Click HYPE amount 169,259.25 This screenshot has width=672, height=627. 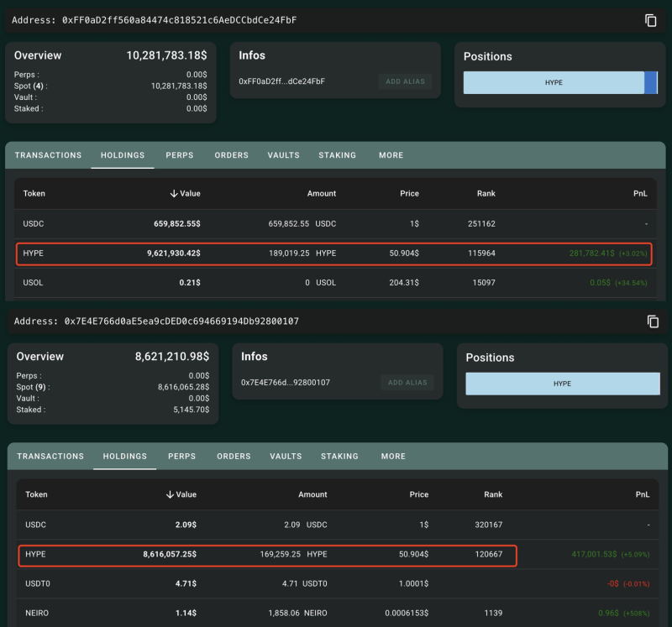281,554
